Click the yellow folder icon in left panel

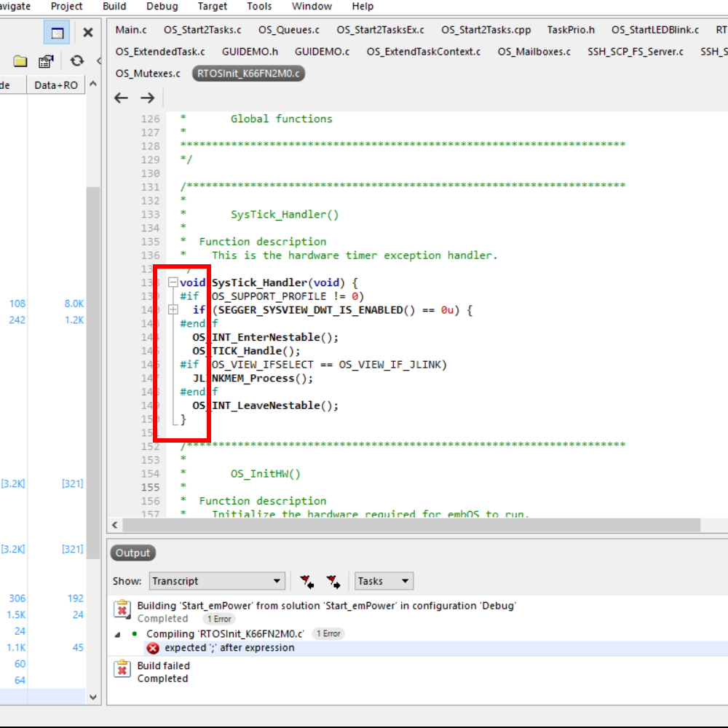20,61
